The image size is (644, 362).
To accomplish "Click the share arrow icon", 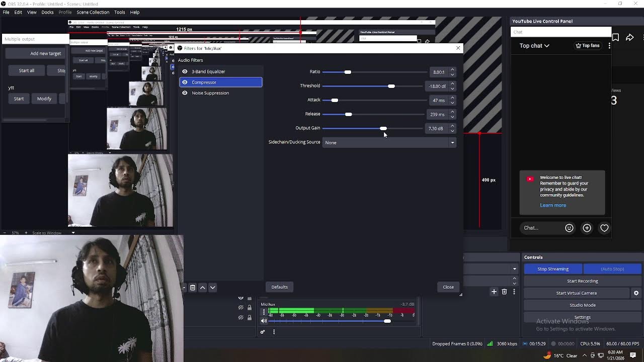I will [629, 38].
